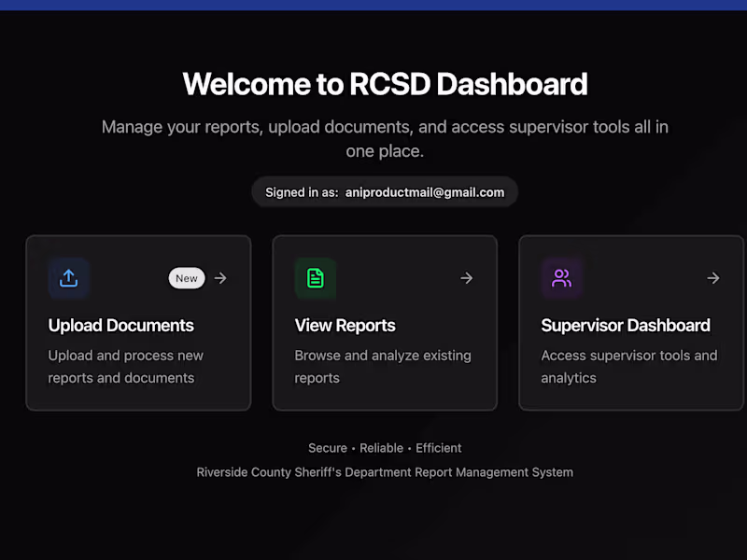Click the upload tray icon inside its rounded square

(69, 277)
